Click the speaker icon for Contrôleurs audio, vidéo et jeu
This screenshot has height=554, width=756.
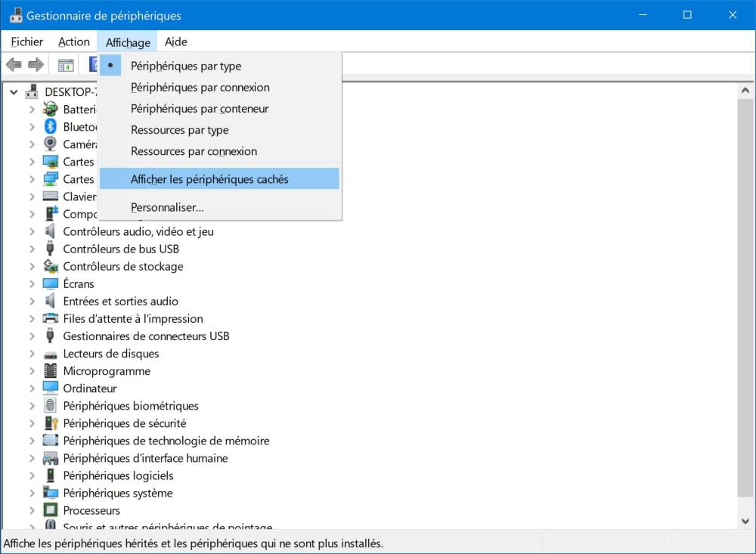(x=50, y=231)
